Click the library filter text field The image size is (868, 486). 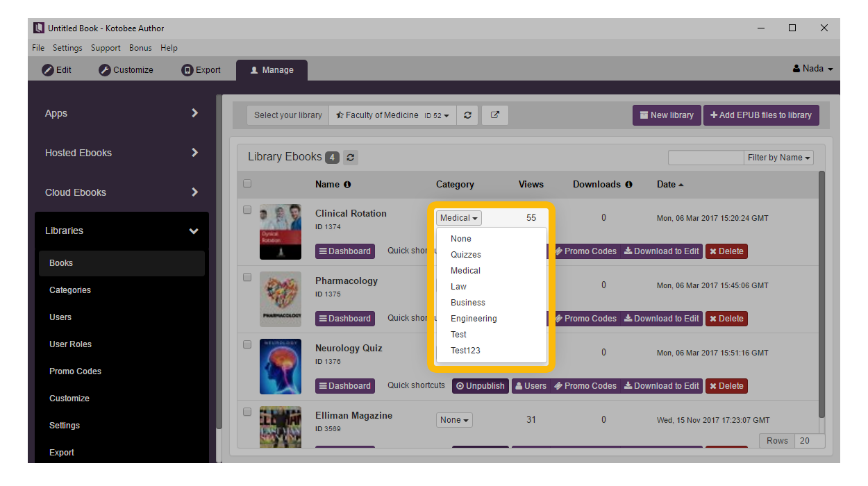click(x=706, y=158)
